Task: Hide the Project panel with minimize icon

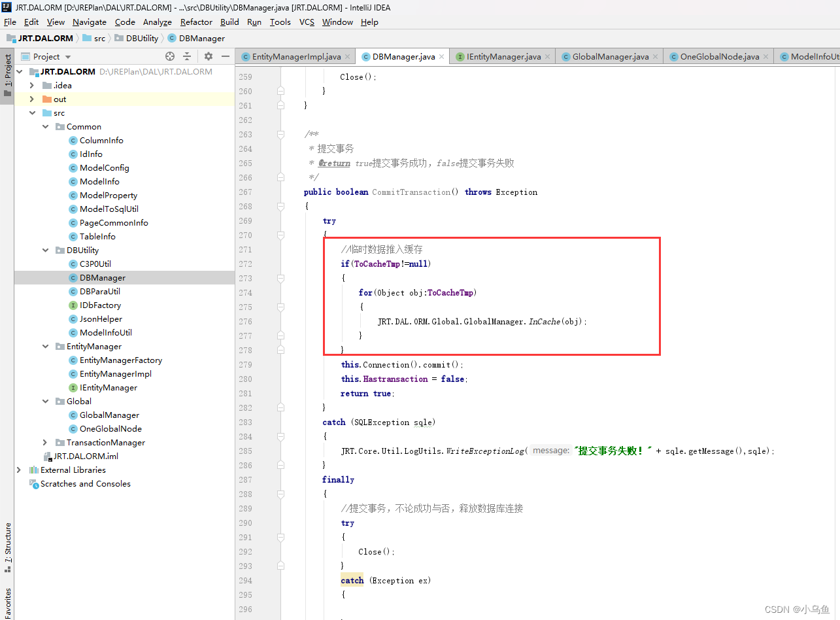Action: click(226, 56)
